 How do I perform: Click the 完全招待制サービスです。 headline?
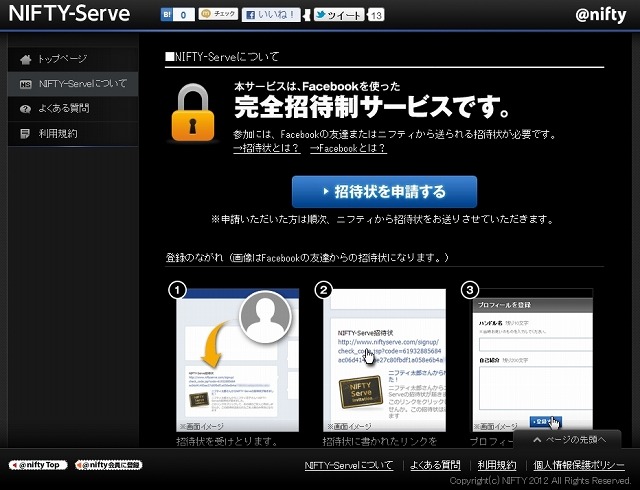coord(372,107)
